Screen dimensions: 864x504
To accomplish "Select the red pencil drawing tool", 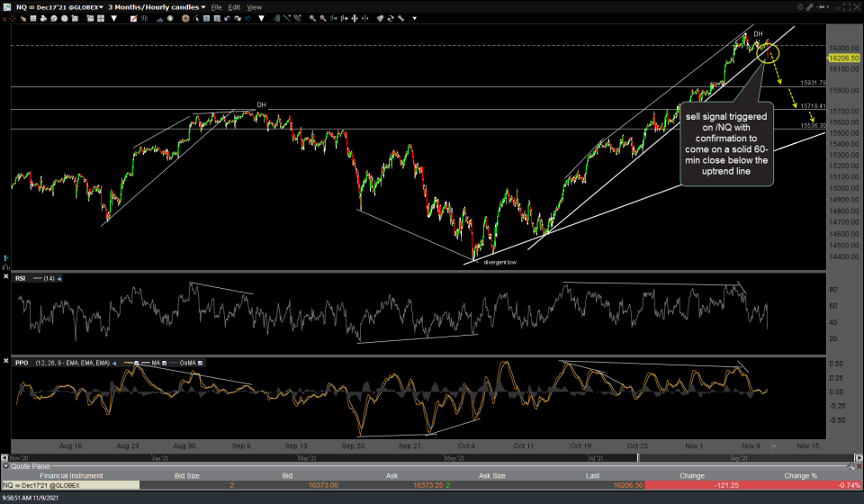I will pos(134,19).
